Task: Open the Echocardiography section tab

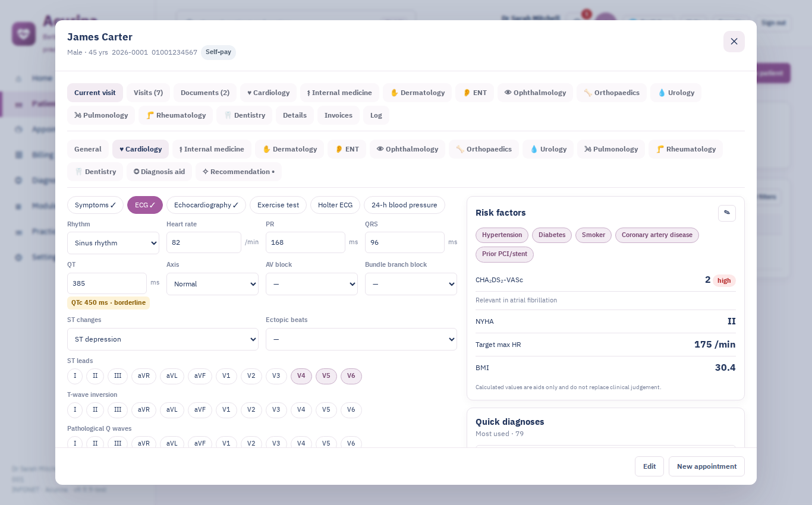Action: (206, 205)
